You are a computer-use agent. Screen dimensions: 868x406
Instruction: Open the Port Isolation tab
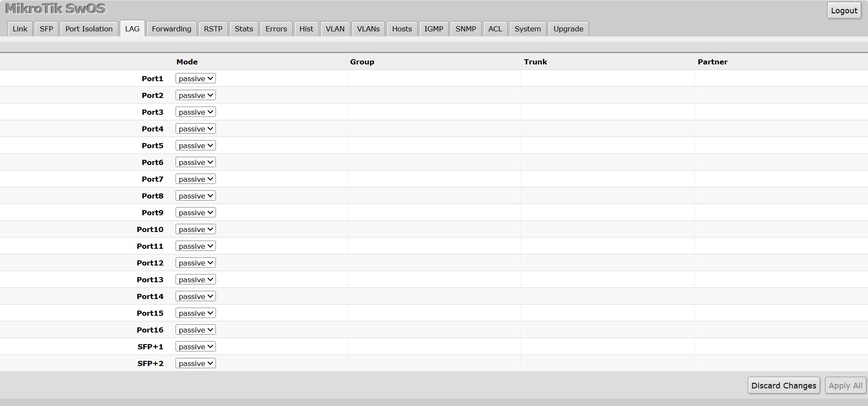coord(89,29)
